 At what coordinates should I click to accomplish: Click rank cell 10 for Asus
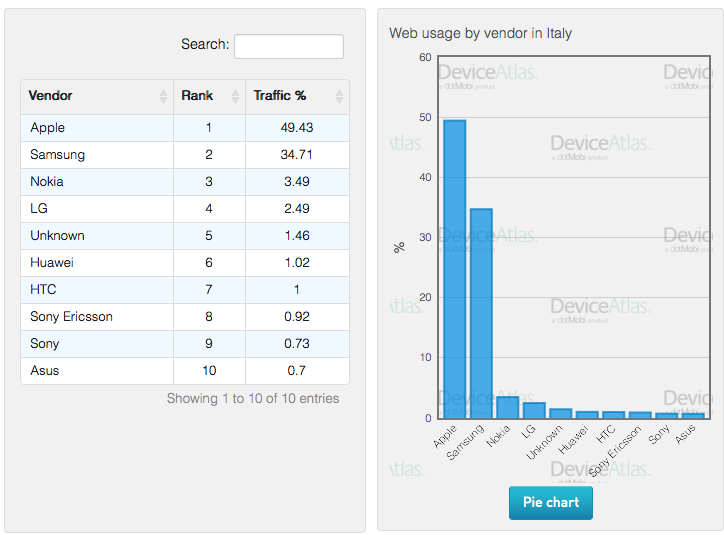pos(209,371)
